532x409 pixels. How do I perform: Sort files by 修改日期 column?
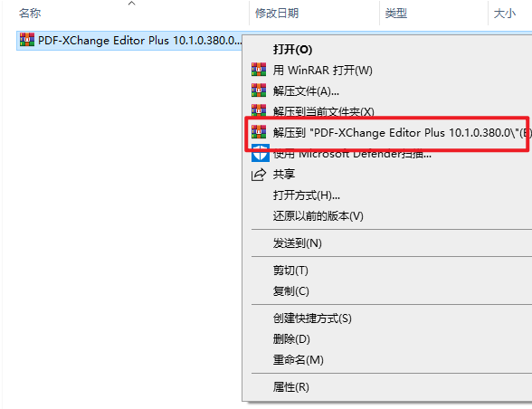277,14
